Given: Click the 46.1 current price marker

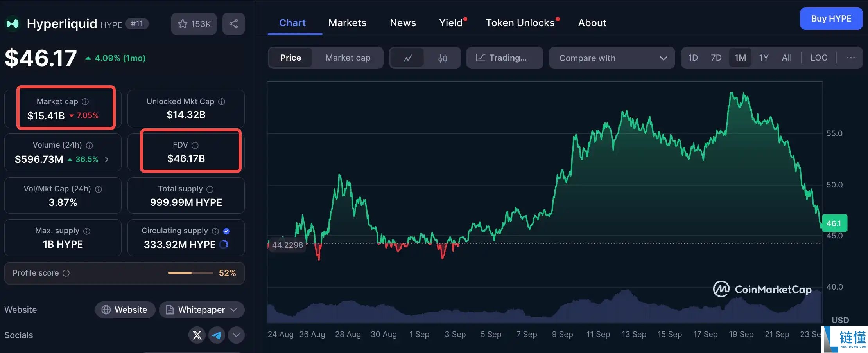Looking at the screenshot, I should [x=834, y=223].
